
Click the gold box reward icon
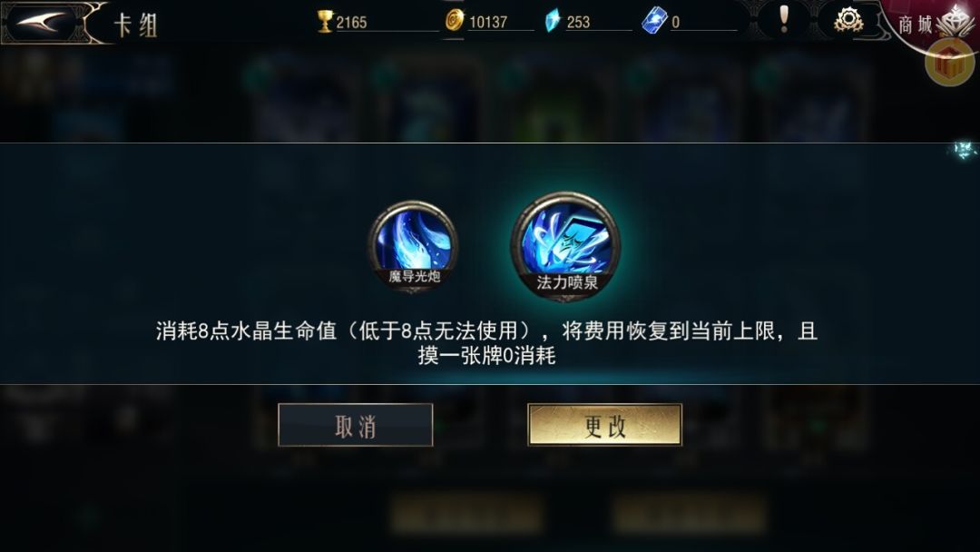[x=949, y=61]
